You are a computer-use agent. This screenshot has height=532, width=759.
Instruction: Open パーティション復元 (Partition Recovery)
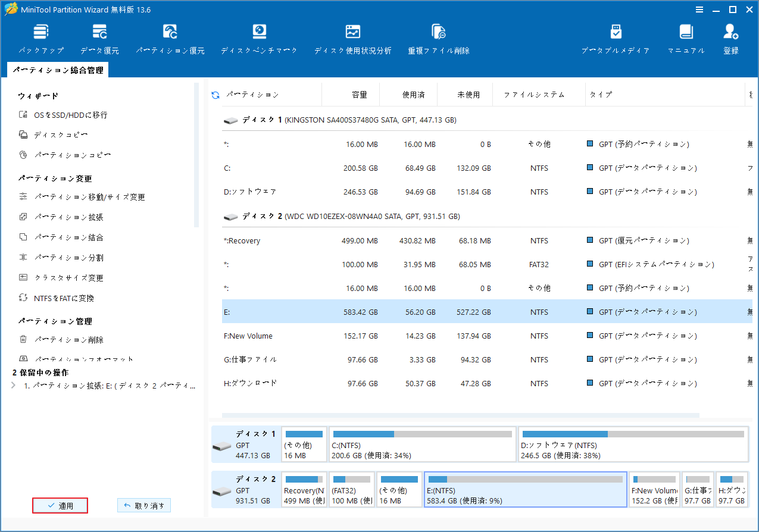[170, 36]
